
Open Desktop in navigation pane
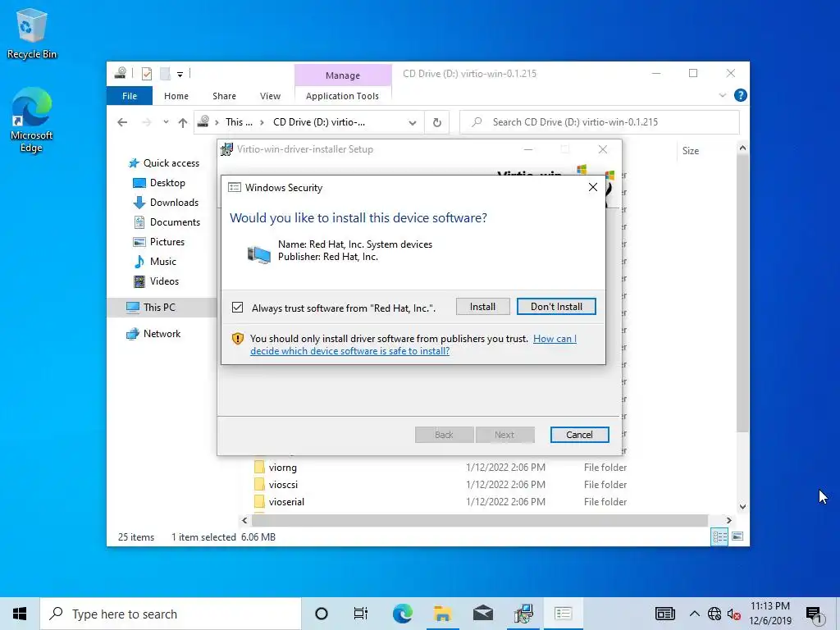(x=167, y=183)
